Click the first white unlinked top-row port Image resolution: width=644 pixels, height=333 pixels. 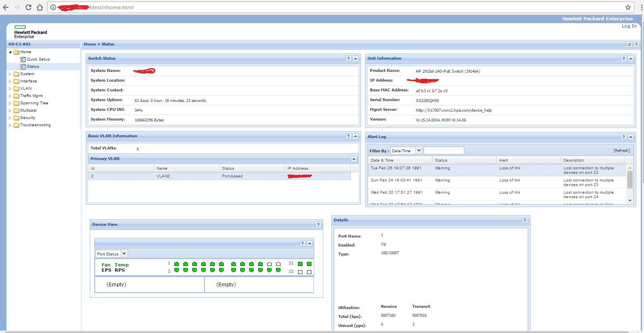pos(269,264)
